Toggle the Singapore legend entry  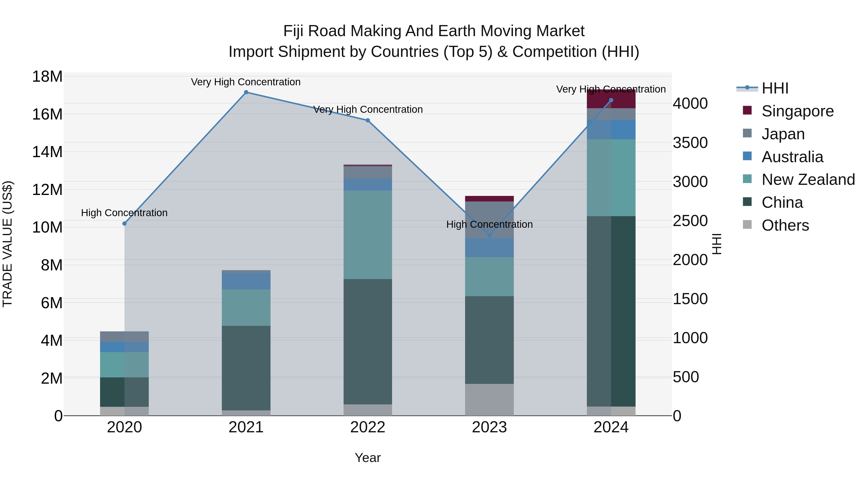tap(788, 111)
